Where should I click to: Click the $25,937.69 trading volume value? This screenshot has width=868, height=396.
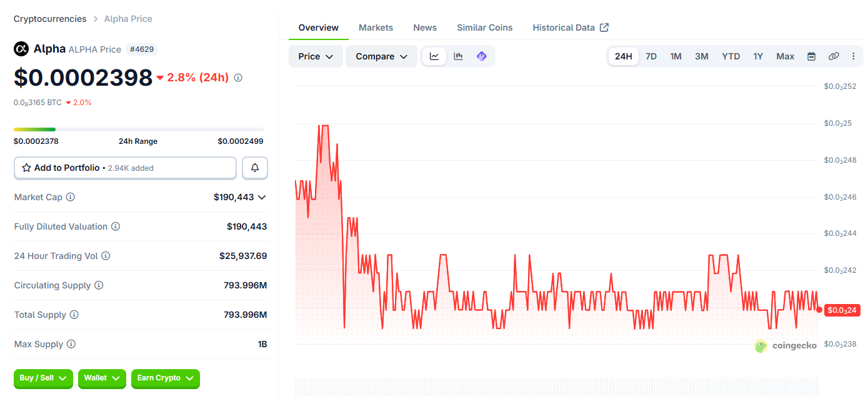point(243,256)
